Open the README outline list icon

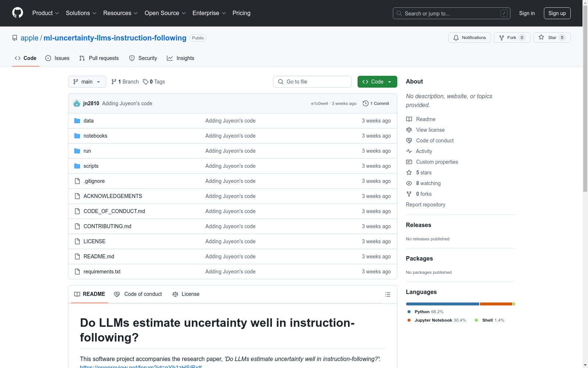click(x=387, y=294)
